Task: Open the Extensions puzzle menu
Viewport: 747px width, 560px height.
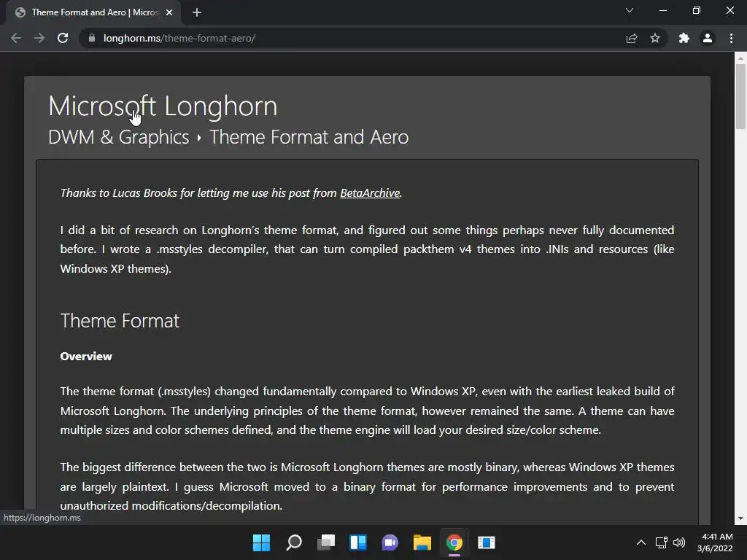Action: pyautogui.click(x=684, y=38)
